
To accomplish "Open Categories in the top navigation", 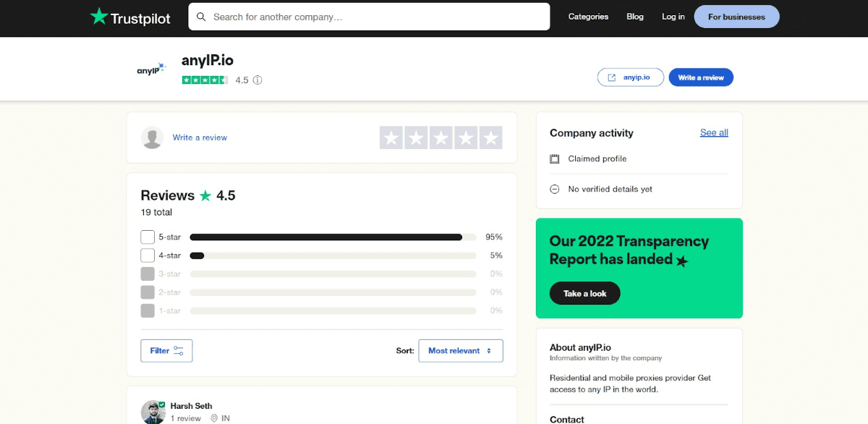I will pos(588,17).
